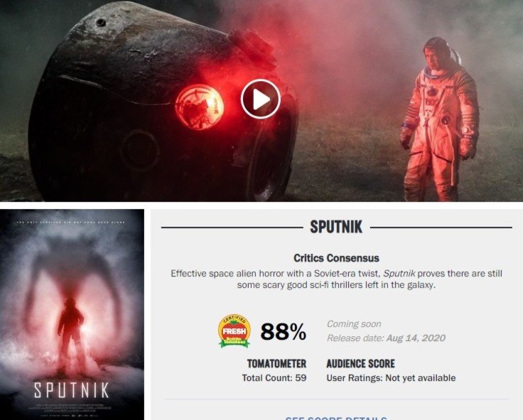Select the Critics Consensus heading
The width and height of the screenshot is (523, 420).
336,258
